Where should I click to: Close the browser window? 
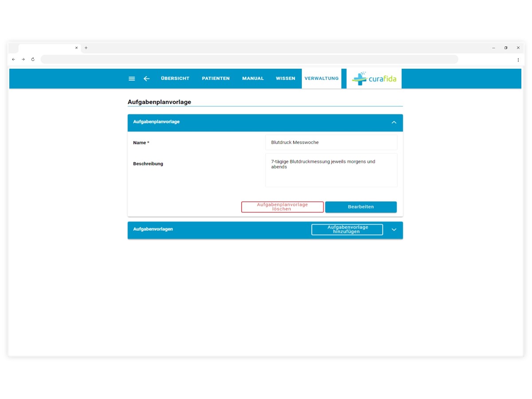[x=518, y=48]
